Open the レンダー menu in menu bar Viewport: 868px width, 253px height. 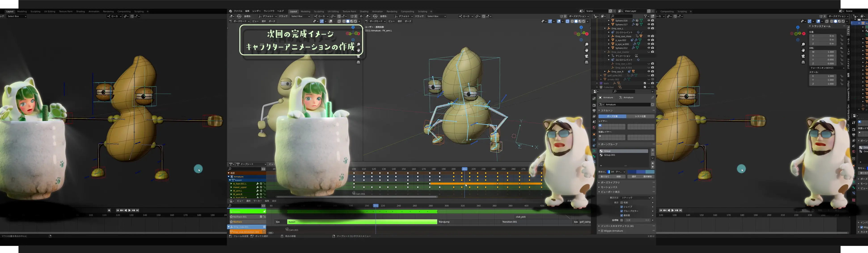[256, 11]
